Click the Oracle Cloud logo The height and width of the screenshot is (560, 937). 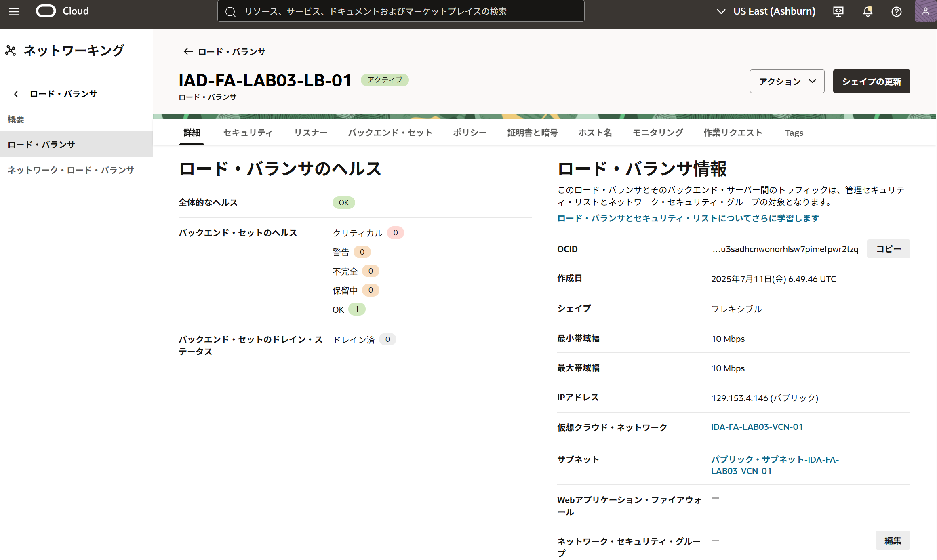tap(62, 11)
